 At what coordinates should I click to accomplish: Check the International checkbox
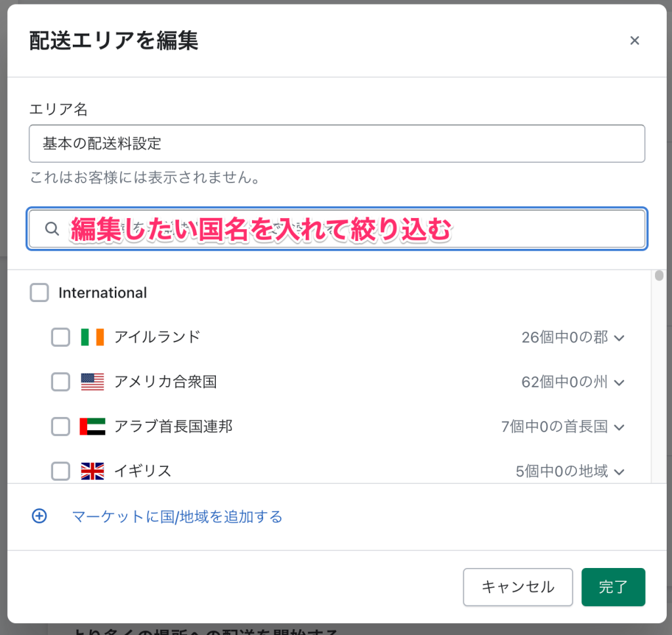pyautogui.click(x=39, y=293)
